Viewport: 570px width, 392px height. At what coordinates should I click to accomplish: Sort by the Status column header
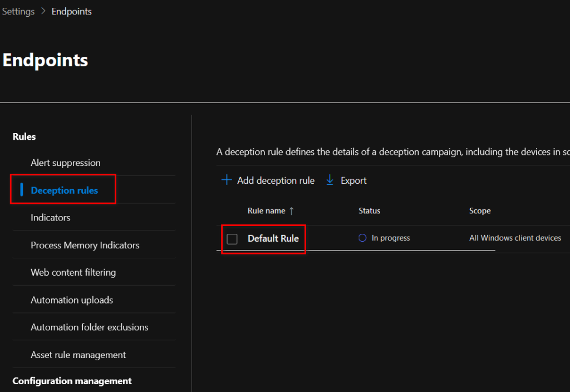pyautogui.click(x=369, y=211)
